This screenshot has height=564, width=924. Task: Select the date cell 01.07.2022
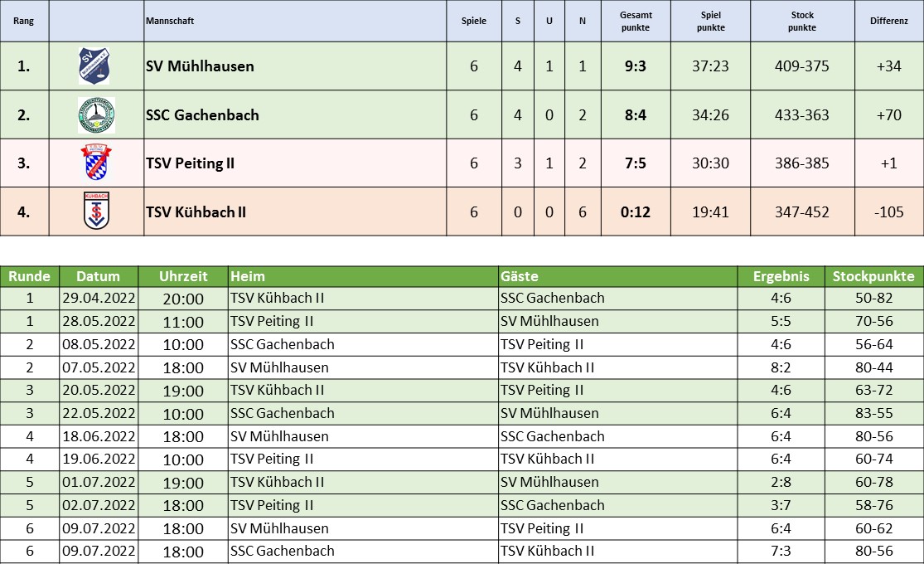pyautogui.click(x=99, y=482)
